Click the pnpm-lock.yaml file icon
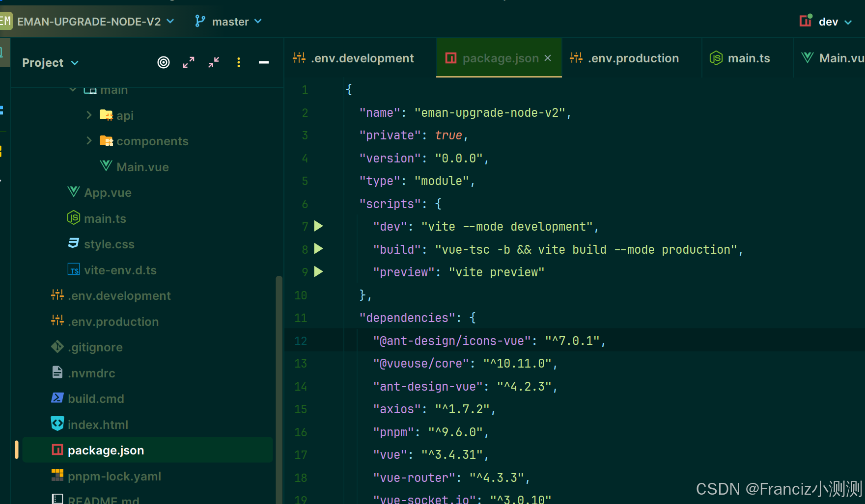Screen dimensions: 865x504 coord(57,475)
